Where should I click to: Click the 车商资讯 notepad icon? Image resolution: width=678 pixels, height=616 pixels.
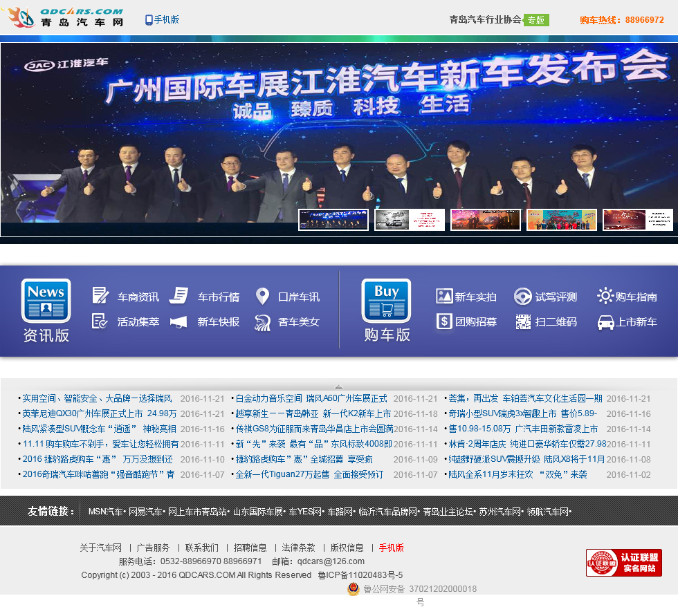100,296
